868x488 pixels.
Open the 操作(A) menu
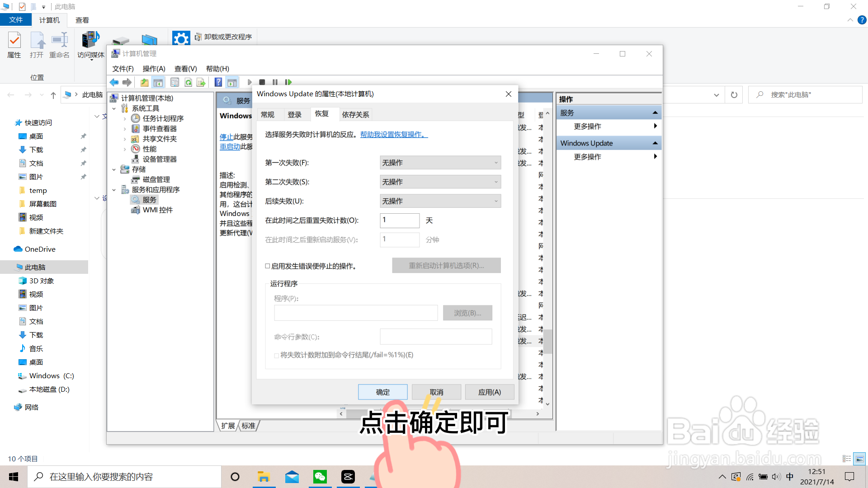click(x=154, y=68)
